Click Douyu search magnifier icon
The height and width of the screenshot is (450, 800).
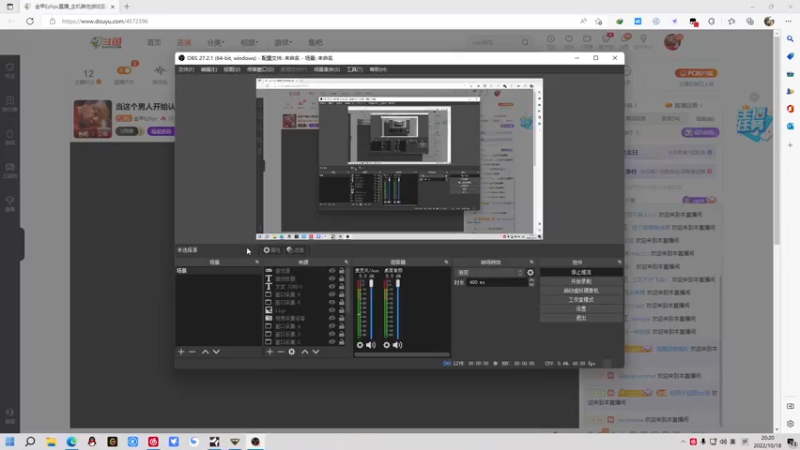point(525,42)
